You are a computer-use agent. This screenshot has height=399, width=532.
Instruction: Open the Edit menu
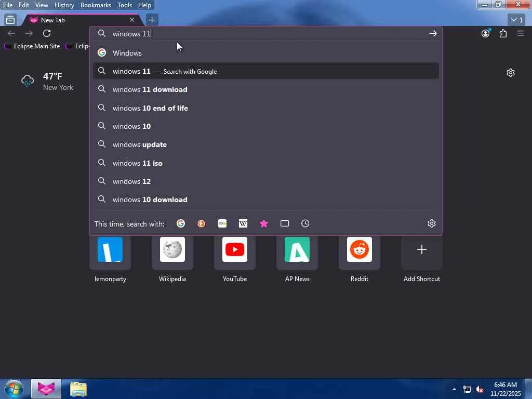click(x=23, y=5)
